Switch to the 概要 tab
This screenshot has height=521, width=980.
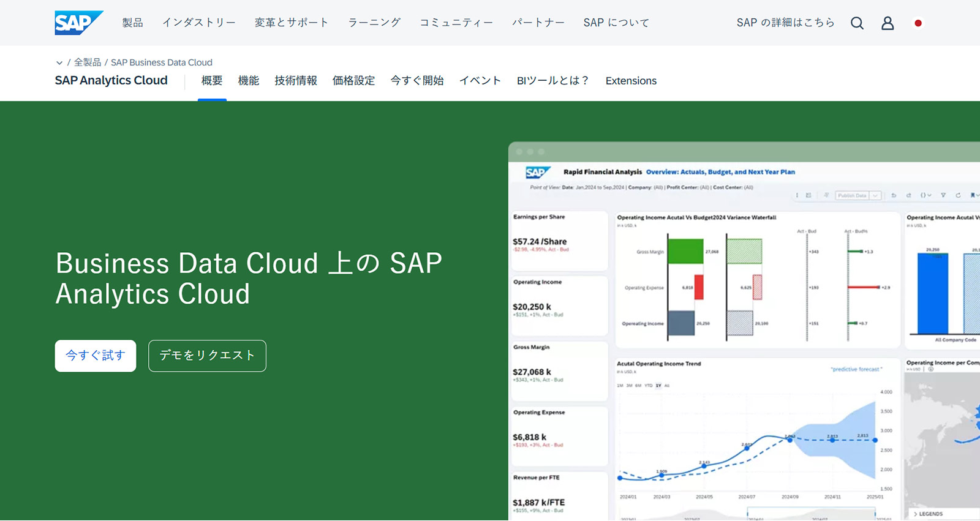coord(212,81)
